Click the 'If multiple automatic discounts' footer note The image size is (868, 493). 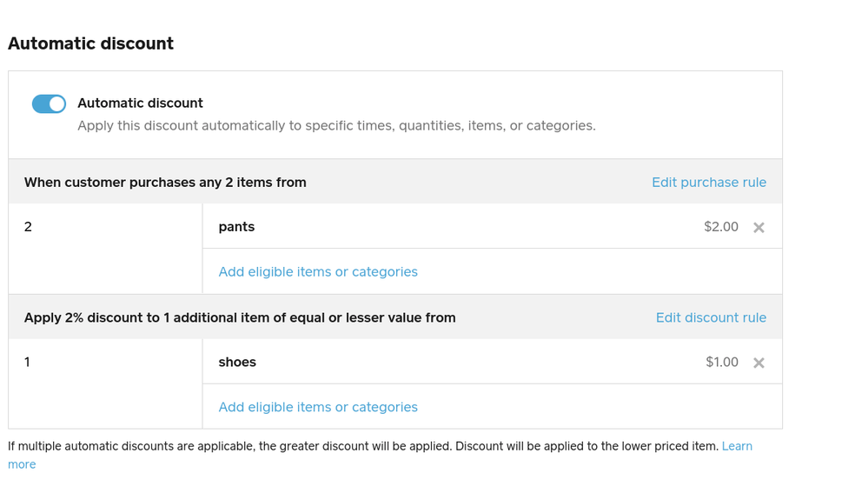click(363, 446)
